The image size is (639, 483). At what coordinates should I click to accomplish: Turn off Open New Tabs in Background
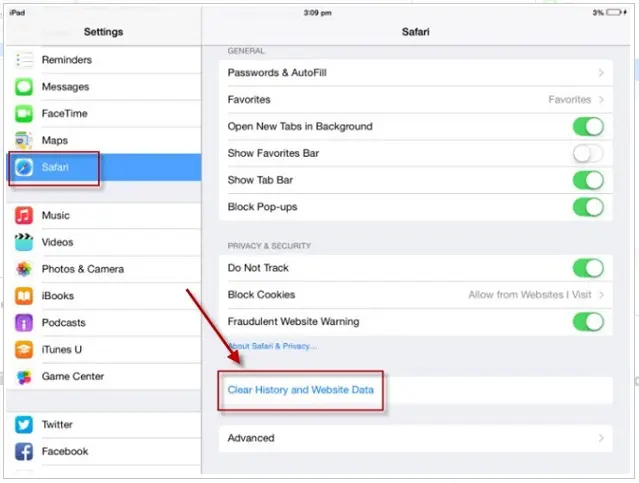pos(588,127)
